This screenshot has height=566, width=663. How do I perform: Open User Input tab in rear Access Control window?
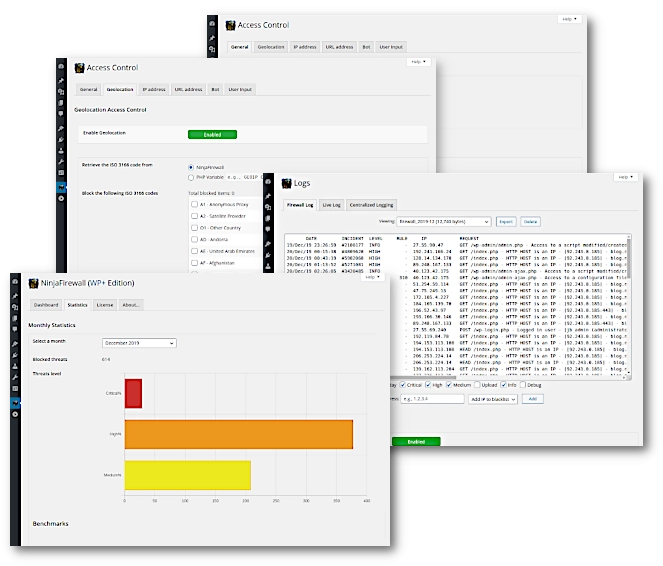click(x=391, y=47)
